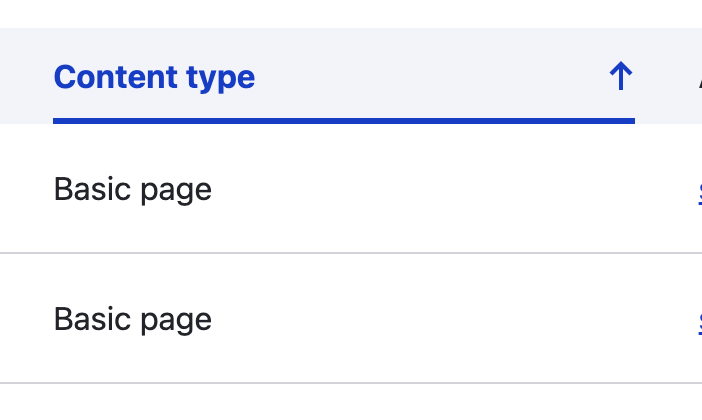Open the partially visible link in second row
This screenshot has height=420, width=702.
coord(700,323)
